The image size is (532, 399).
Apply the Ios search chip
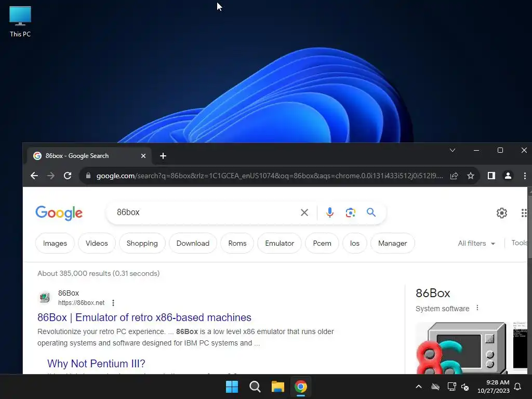354,243
